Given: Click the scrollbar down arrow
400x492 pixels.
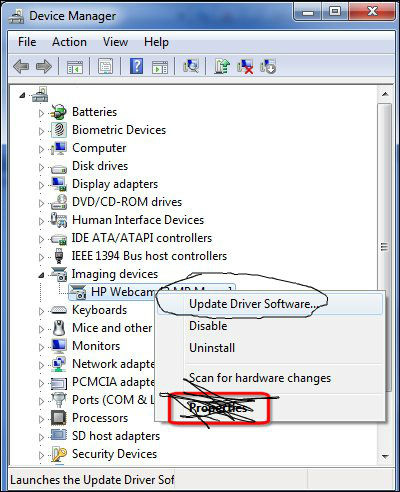Looking at the screenshot, I should pos(385,456).
